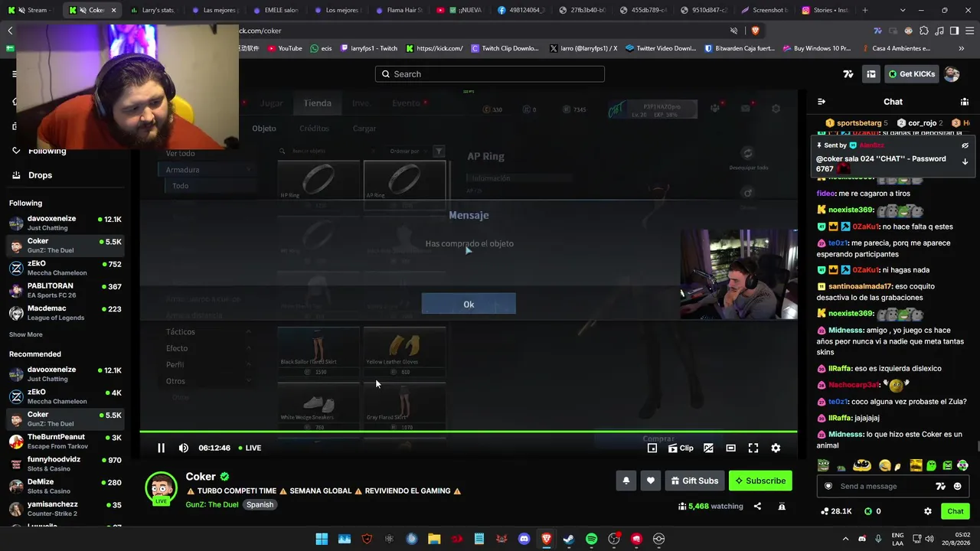The width and height of the screenshot is (980, 551).
Task: Open the tab search dropdown arrow
Action: coord(903,10)
